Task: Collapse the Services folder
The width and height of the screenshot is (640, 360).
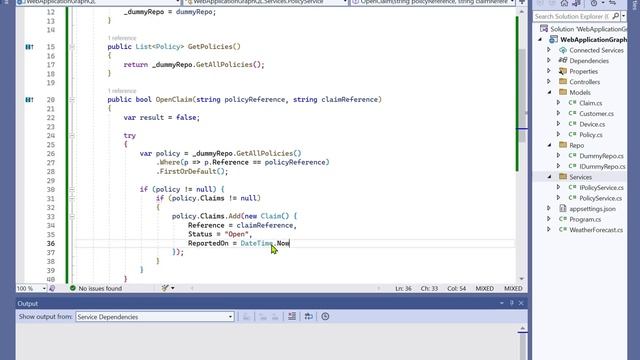Action: (549, 177)
